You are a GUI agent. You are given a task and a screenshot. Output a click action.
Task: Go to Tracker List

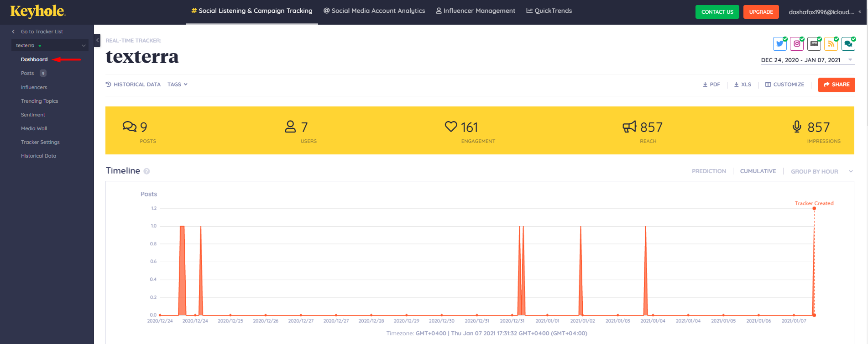pyautogui.click(x=42, y=32)
